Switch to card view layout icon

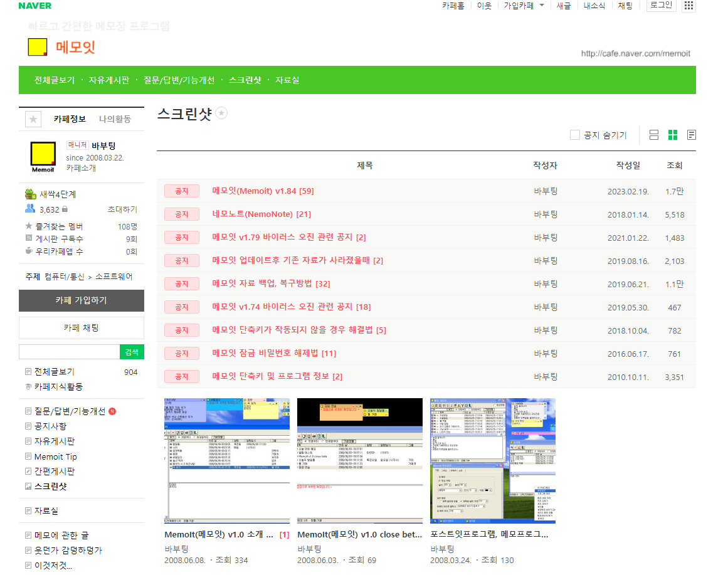[654, 135]
